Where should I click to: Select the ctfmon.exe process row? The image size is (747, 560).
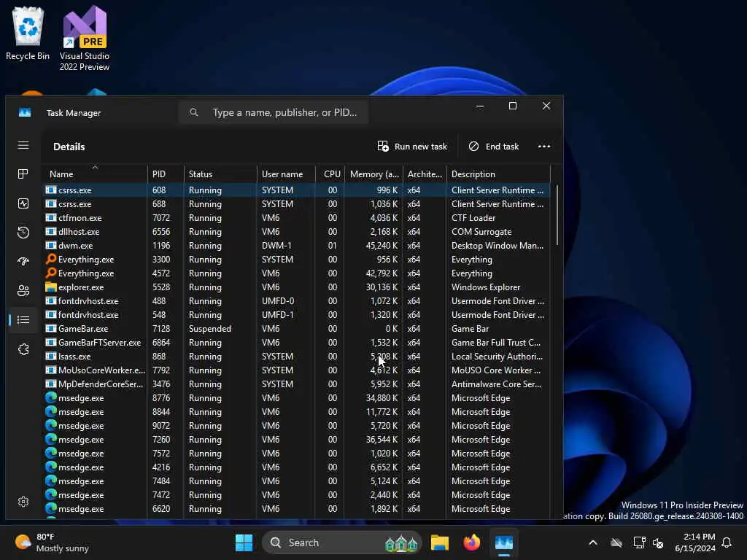[296, 217]
